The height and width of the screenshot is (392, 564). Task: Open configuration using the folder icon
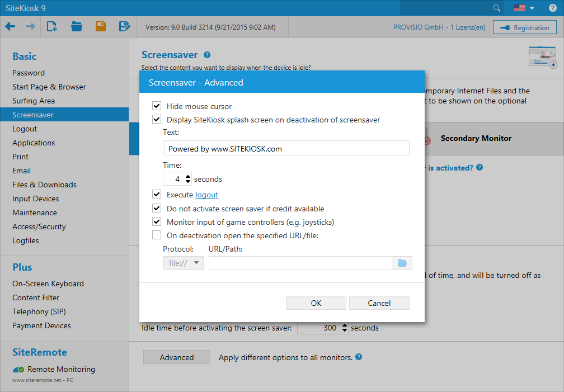click(x=77, y=27)
